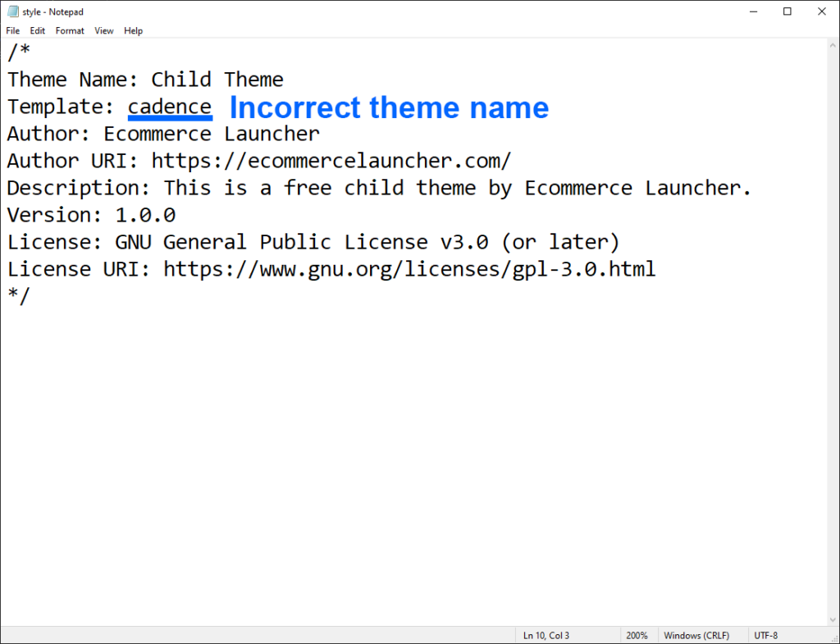This screenshot has width=840, height=644.
Task: Click the https://ecommercelauncher.com/ URL text
Action: [331, 162]
